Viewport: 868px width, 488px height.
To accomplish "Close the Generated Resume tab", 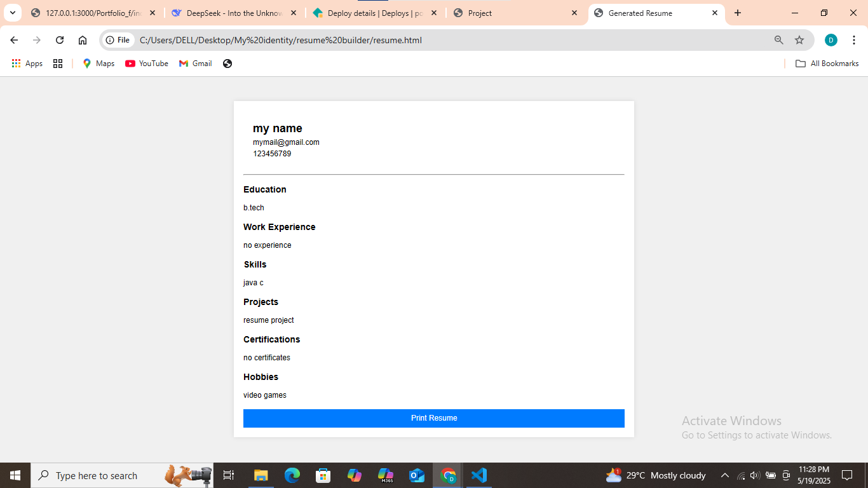I will (x=715, y=13).
